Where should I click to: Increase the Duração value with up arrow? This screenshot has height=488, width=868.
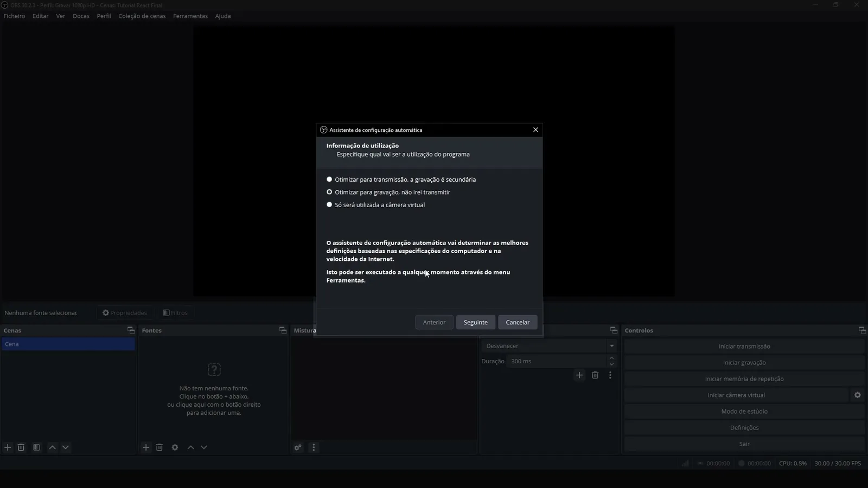coord(611,358)
